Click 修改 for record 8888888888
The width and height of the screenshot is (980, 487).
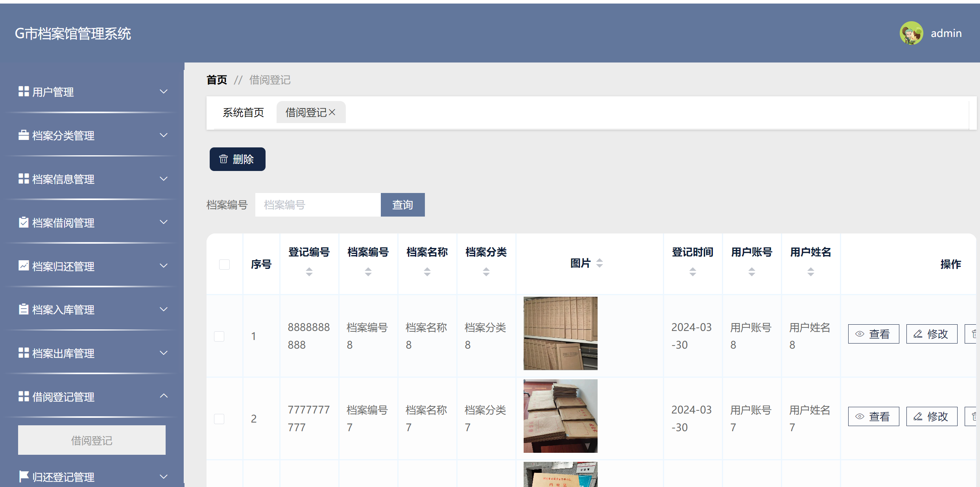[932, 334]
